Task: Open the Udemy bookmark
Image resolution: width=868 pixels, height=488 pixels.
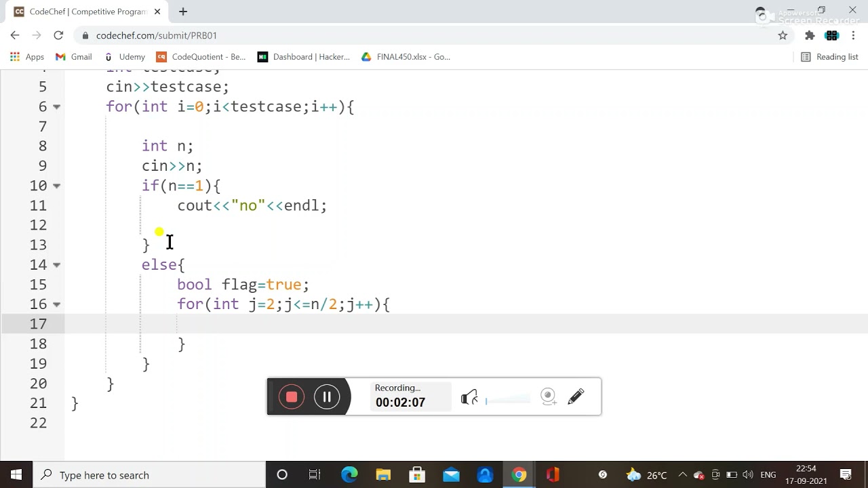Action: (125, 57)
